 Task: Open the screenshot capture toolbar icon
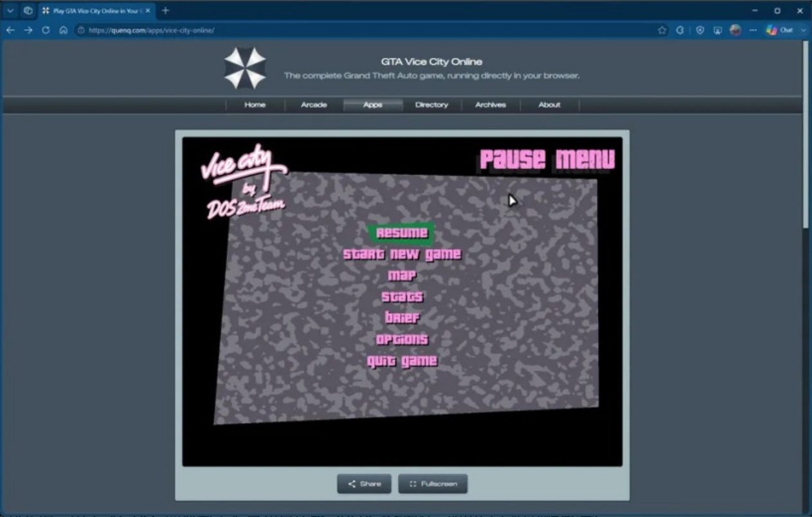click(x=717, y=30)
